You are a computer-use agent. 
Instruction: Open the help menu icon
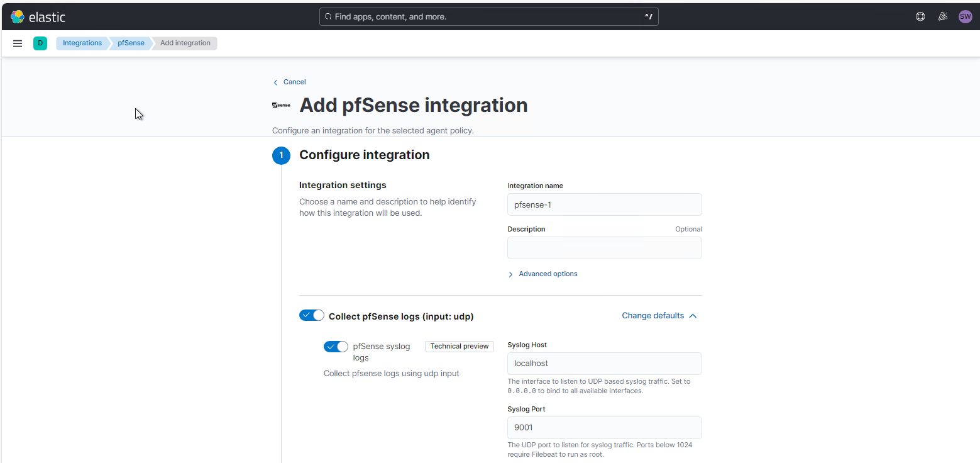pos(920,17)
